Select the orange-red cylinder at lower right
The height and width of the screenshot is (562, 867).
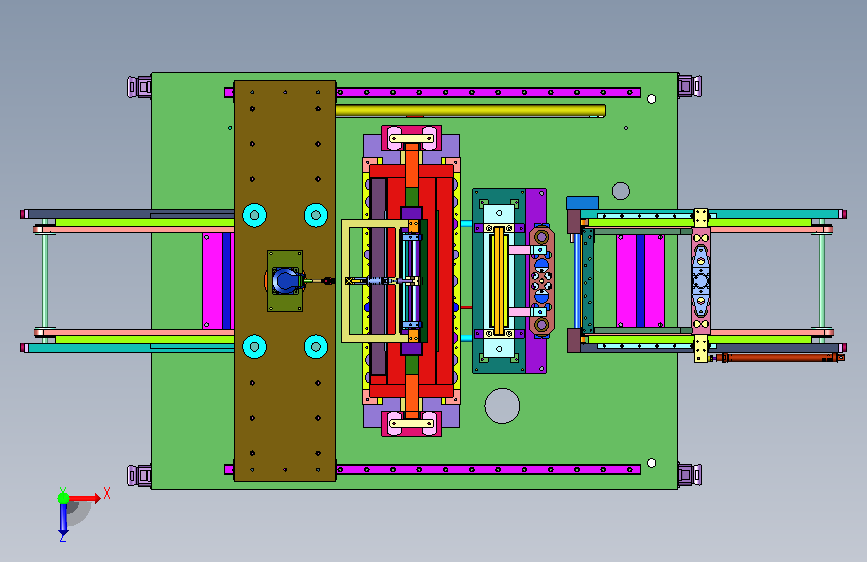[780, 358]
